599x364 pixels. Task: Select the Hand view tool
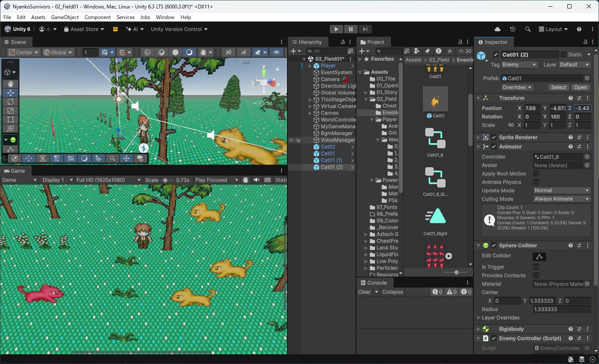click(x=11, y=84)
